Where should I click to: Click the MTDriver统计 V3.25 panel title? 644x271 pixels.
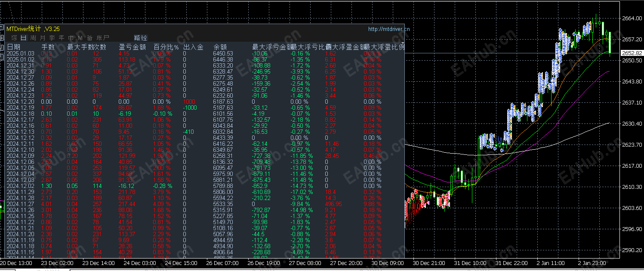point(33,29)
